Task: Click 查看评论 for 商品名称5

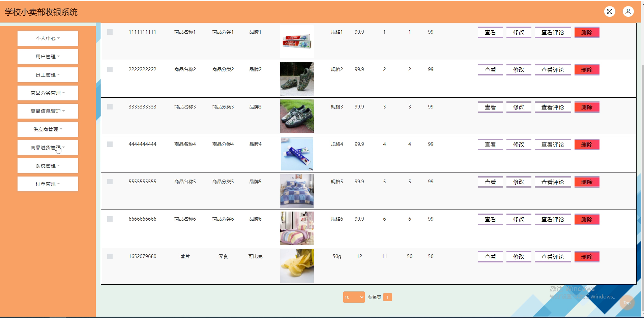Action: click(x=553, y=182)
